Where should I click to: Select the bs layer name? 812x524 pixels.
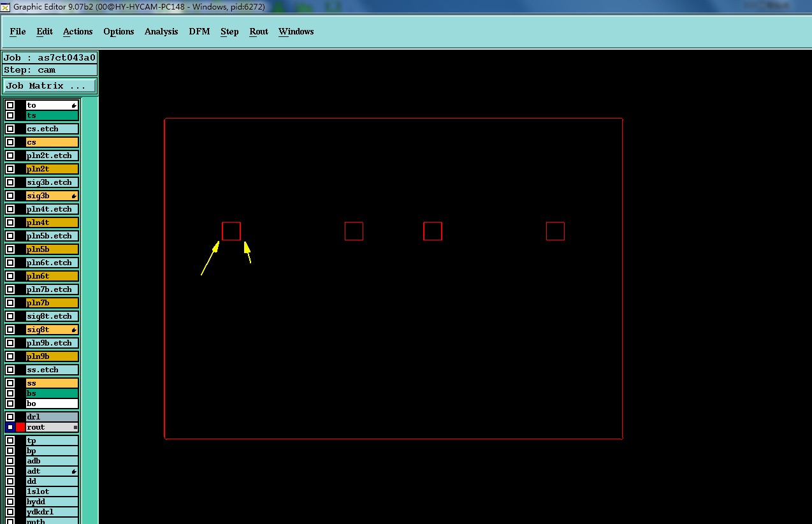52,393
